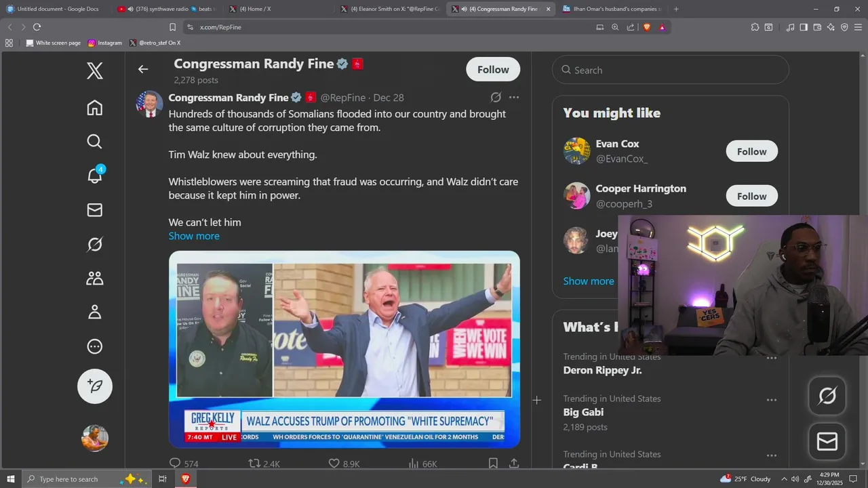
Task: Compose a new post with feather button
Action: (x=95, y=386)
